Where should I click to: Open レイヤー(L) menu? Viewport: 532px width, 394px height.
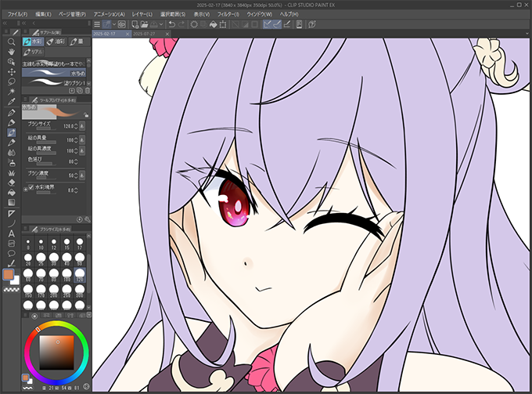(x=142, y=14)
